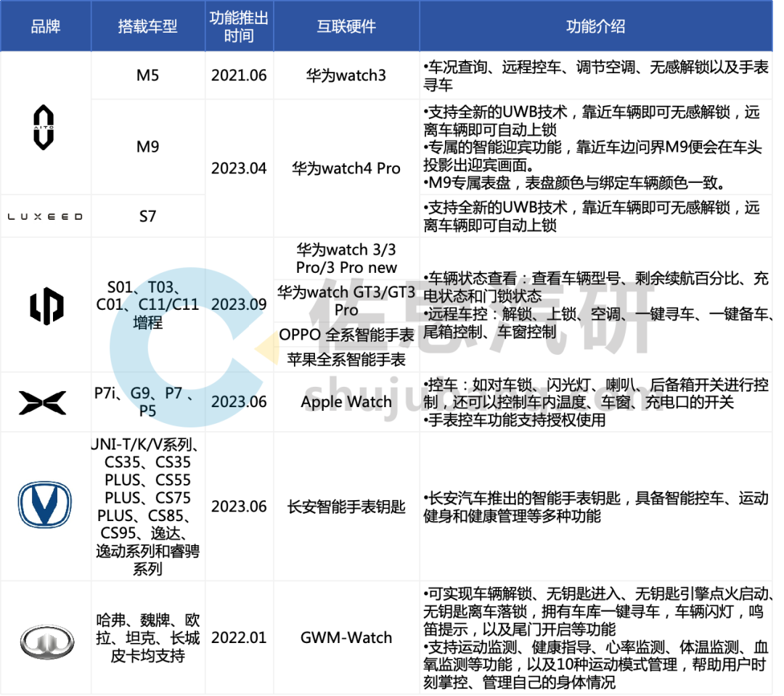Image resolution: width=784 pixels, height=696 pixels.
Task: Click the P7i、G9、P7、P5 models cell
Action: pyautogui.click(x=148, y=402)
